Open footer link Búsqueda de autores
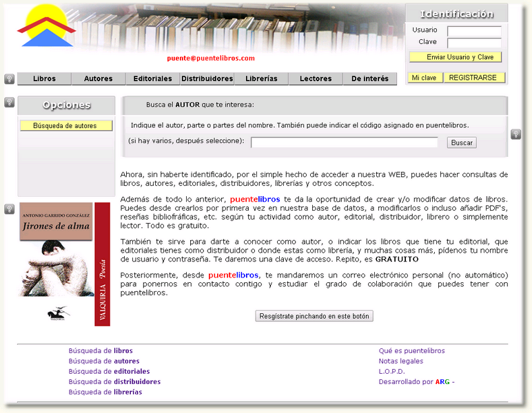 coord(104,361)
